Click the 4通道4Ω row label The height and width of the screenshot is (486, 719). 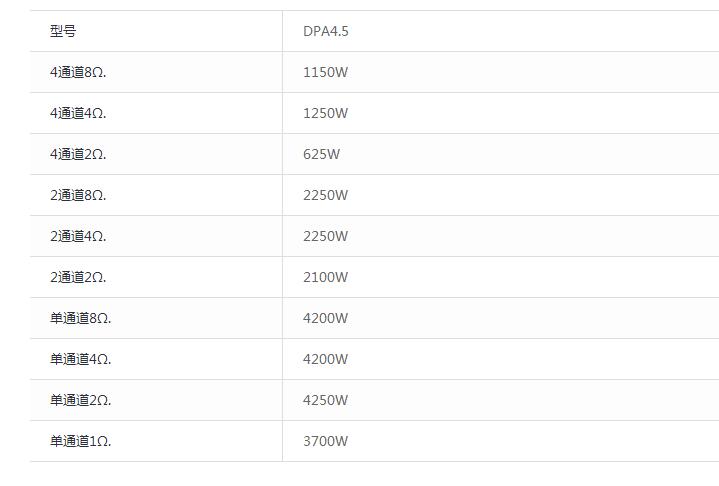(x=78, y=113)
